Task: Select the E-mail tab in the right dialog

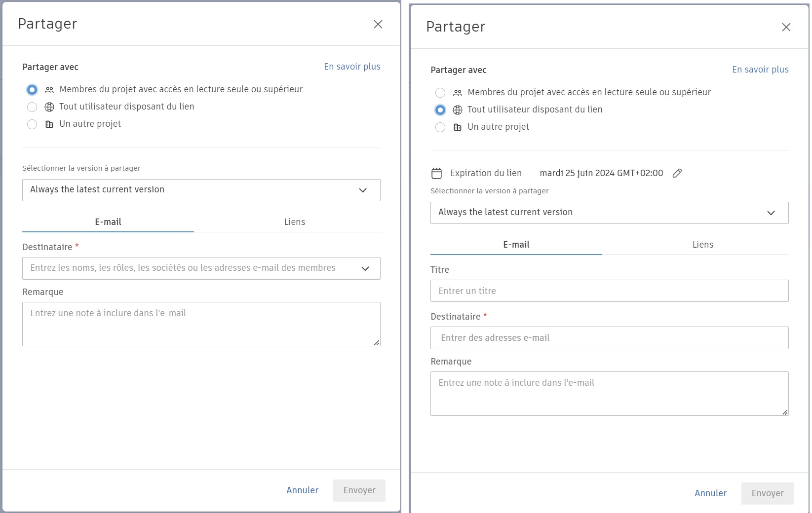Action: click(x=515, y=244)
